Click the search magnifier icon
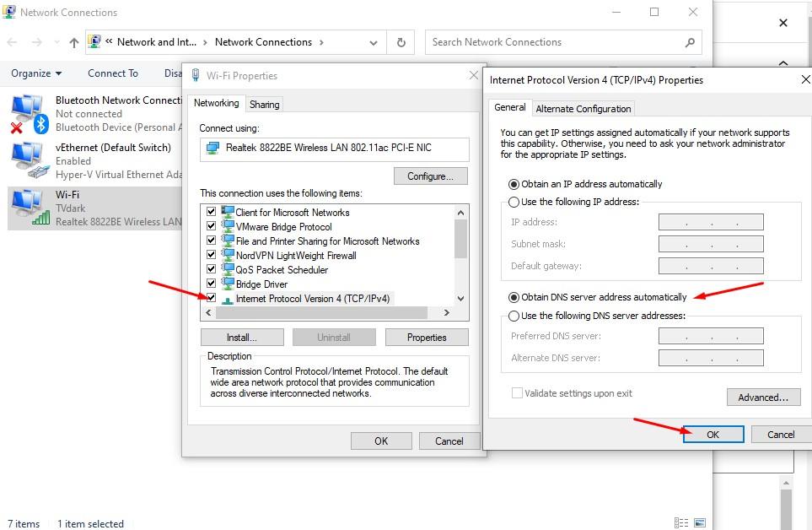The width and height of the screenshot is (812, 530). [689, 42]
